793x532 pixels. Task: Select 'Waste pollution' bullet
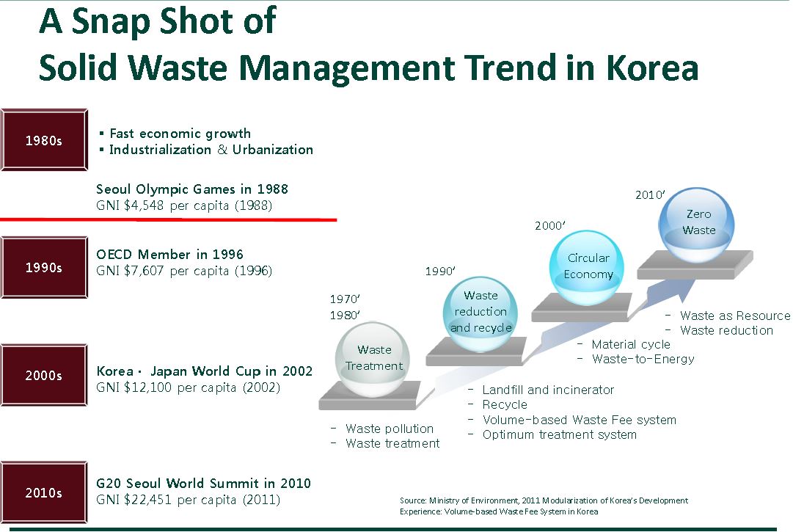pos(390,429)
